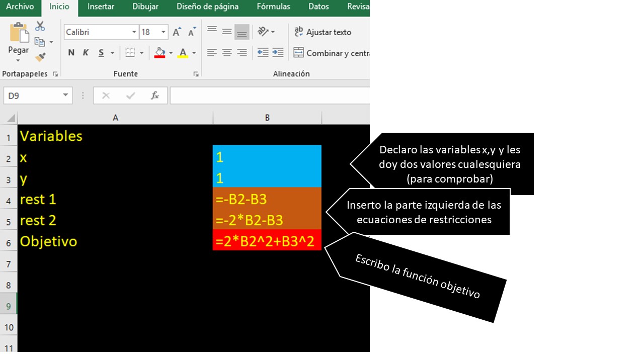Switch to the Fórmulas tab
This screenshot has height=362, width=644.
click(x=273, y=7)
